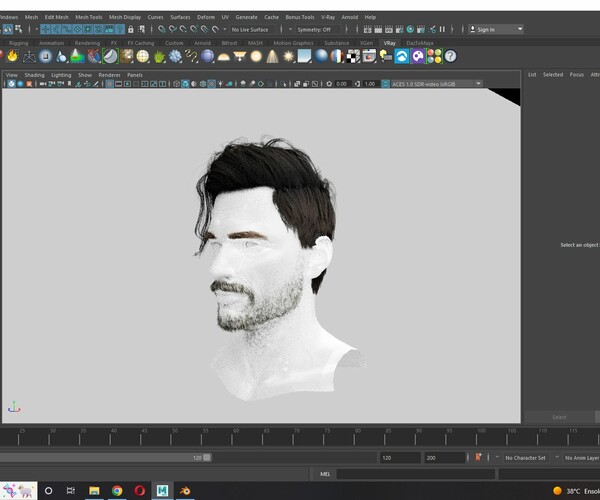The width and height of the screenshot is (600, 500).
Task: Open the V-Ray menu
Action: pos(328,17)
